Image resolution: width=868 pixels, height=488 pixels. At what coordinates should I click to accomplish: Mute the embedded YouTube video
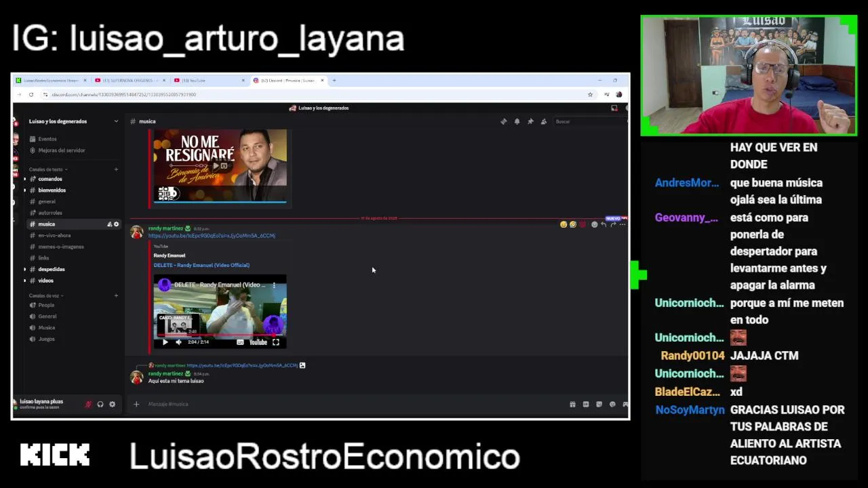click(x=178, y=342)
